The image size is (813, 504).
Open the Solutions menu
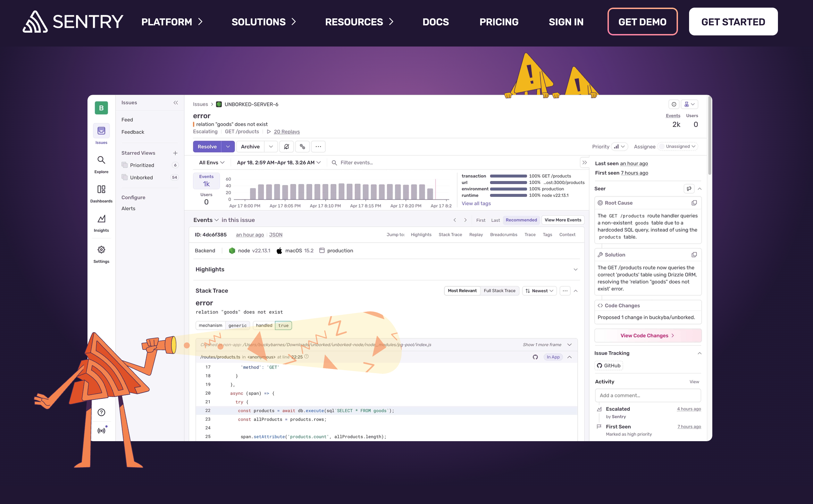tap(263, 22)
